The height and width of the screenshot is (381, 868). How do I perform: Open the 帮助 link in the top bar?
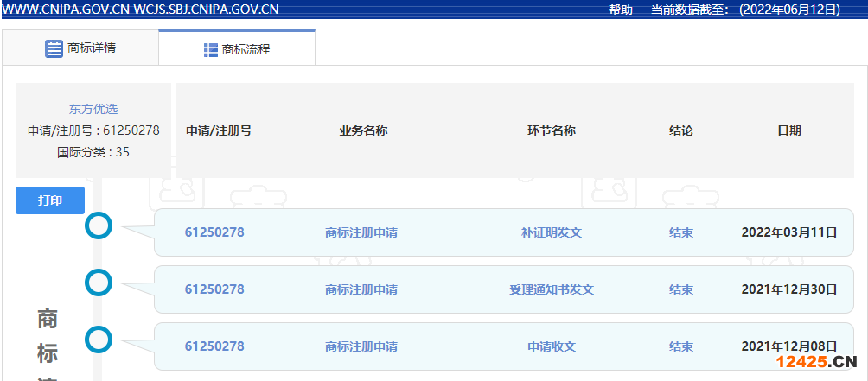pyautogui.click(x=620, y=10)
